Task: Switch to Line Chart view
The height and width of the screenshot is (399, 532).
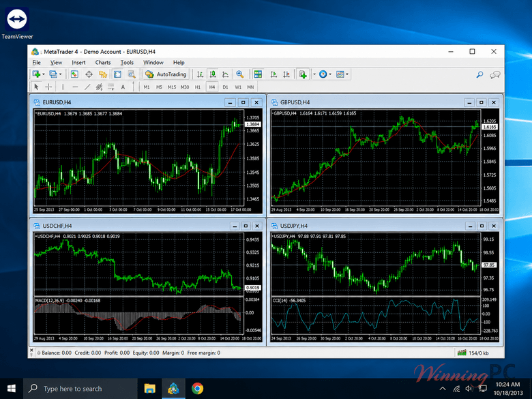Action: pos(225,74)
